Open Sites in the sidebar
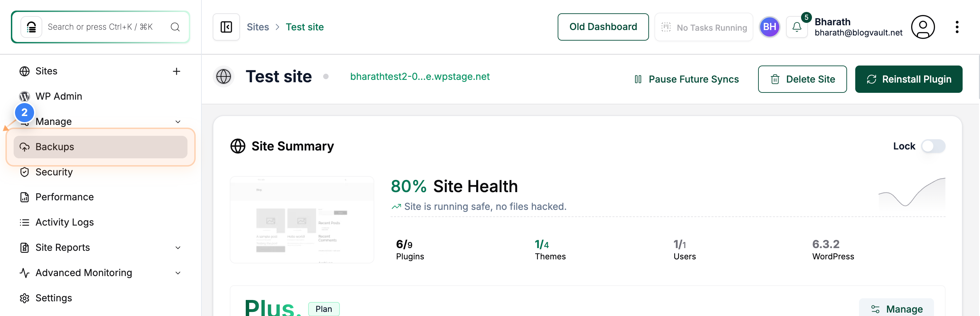Image resolution: width=980 pixels, height=316 pixels. (x=46, y=71)
